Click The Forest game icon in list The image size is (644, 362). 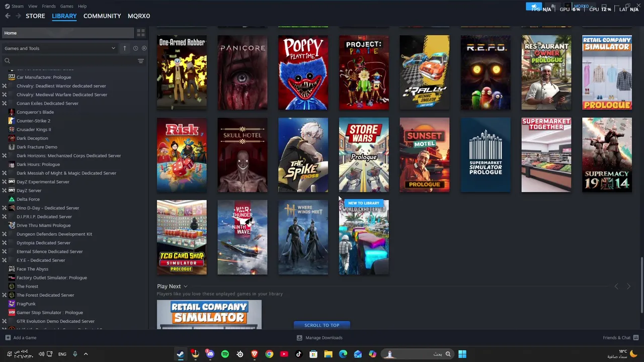tap(12, 287)
